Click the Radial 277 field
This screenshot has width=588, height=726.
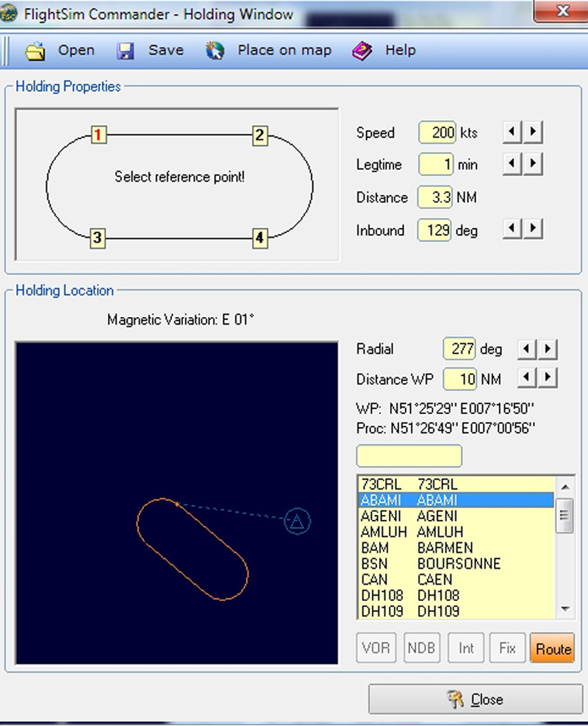coord(459,349)
